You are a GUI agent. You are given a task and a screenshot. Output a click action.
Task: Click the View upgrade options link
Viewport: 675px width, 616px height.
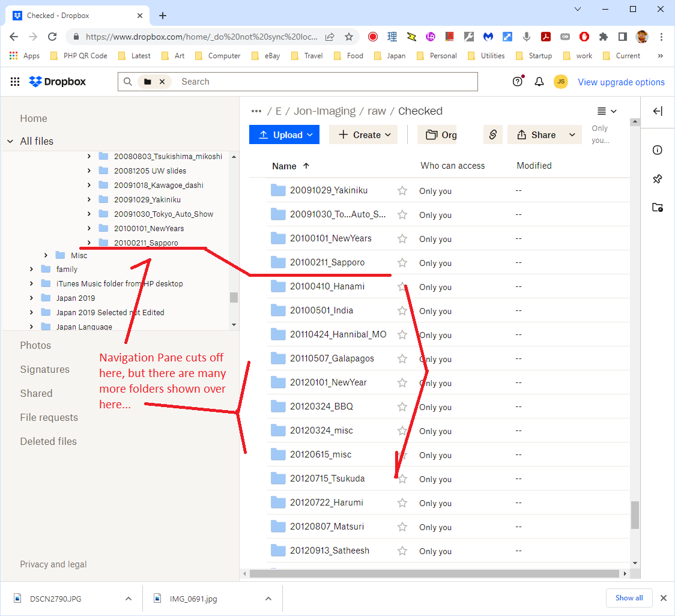(621, 82)
